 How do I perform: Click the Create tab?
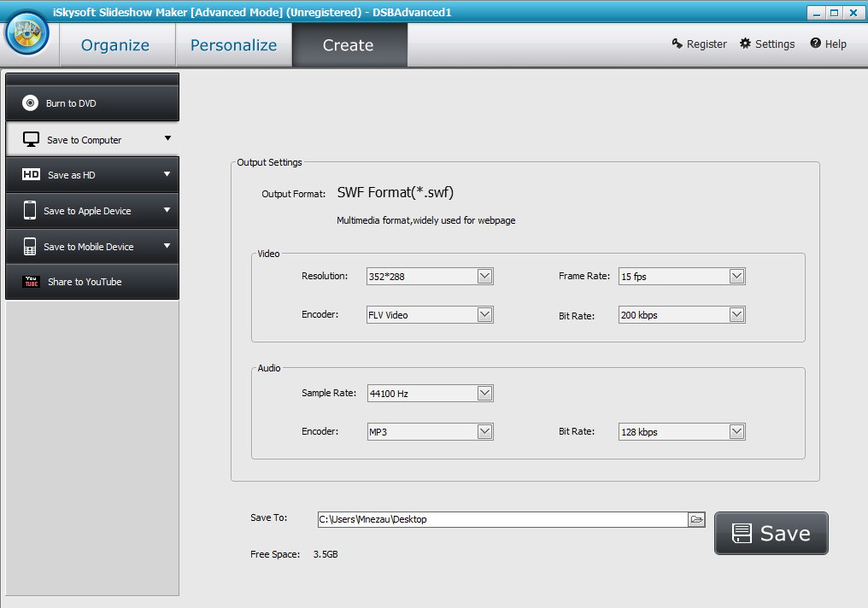pyautogui.click(x=349, y=44)
